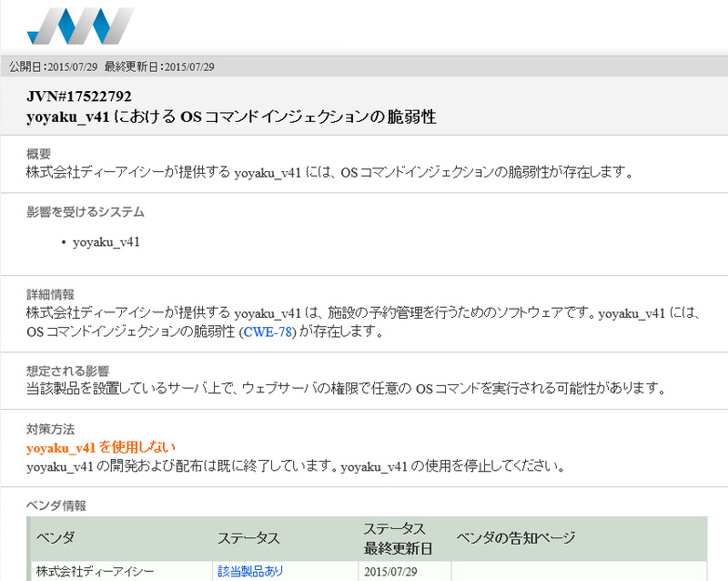Click orange text yoyaku_v41 を使用しない
The image size is (728, 581).
pyautogui.click(x=101, y=447)
